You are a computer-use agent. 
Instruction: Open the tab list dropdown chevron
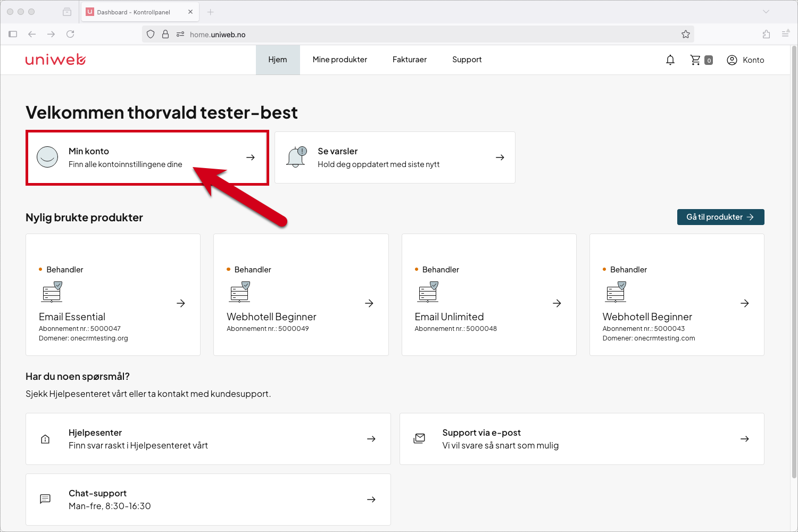coord(766,12)
